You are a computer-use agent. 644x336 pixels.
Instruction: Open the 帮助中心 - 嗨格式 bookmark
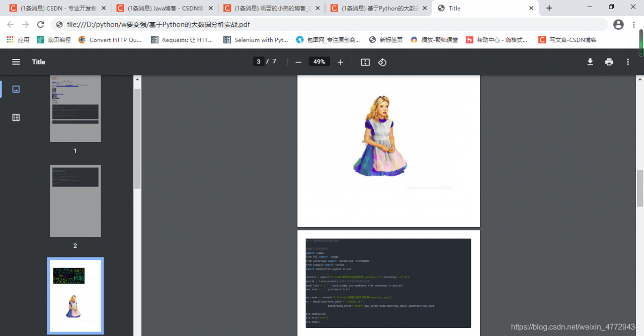(x=497, y=40)
